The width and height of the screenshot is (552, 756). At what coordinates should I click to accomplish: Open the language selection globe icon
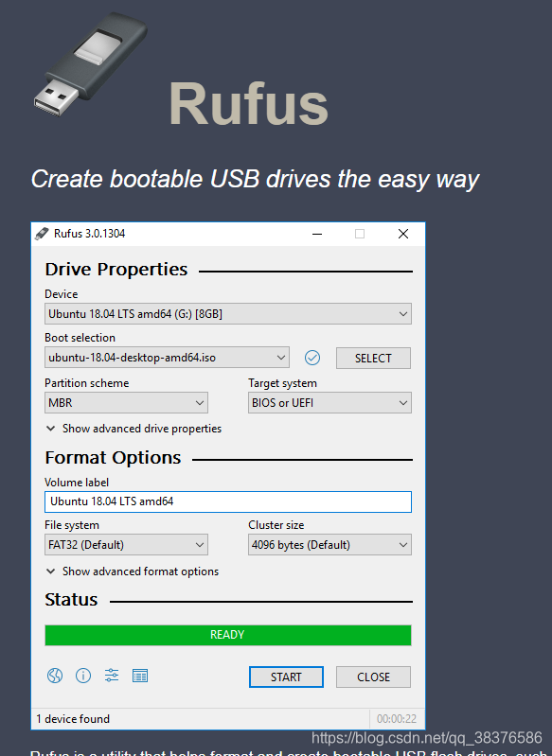[x=55, y=676]
